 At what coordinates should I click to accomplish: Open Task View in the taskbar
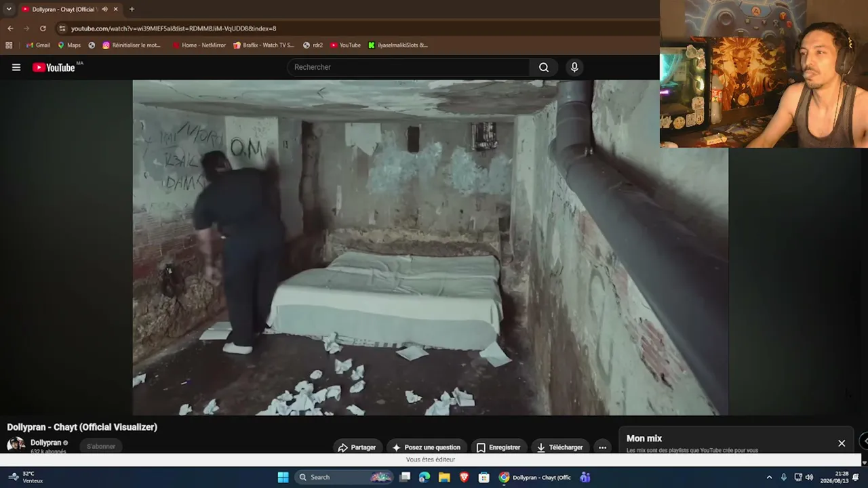coord(405,477)
